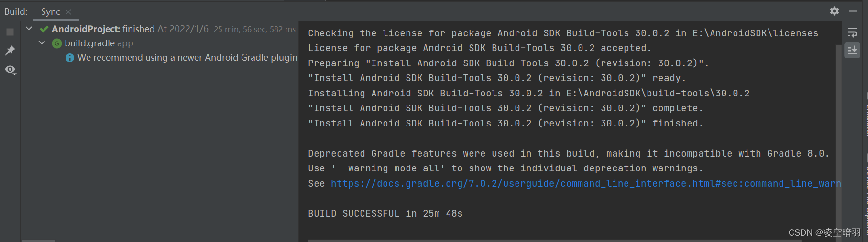Viewport: 868px width, 242px height.
Task: Click the 'Preparing "Install Android SDK Build-Tools' line
Action: point(508,63)
